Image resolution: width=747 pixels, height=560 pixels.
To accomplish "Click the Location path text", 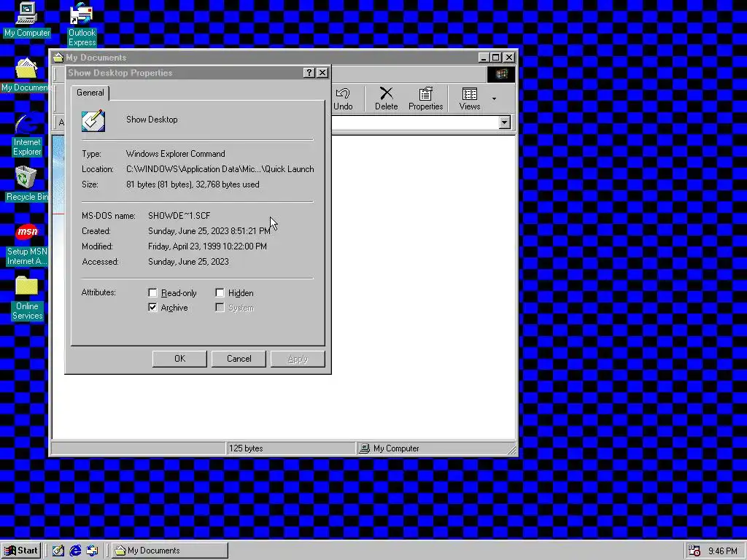I will (x=220, y=169).
